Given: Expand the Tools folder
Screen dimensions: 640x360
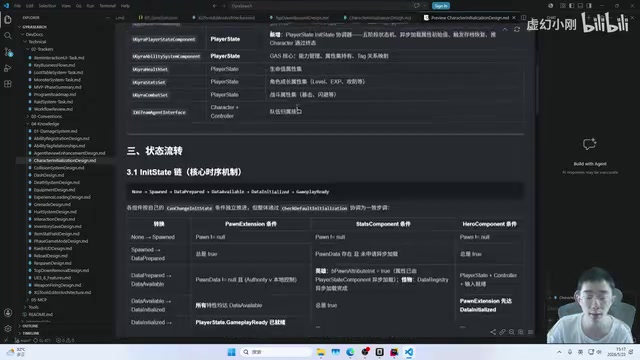Looking at the screenshot, I should (33, 307).
